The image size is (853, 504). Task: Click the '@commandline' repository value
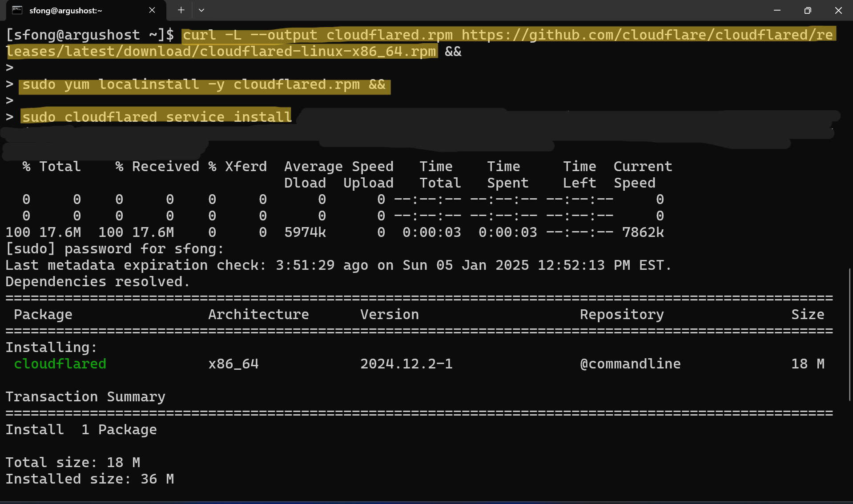coord(630,364)
